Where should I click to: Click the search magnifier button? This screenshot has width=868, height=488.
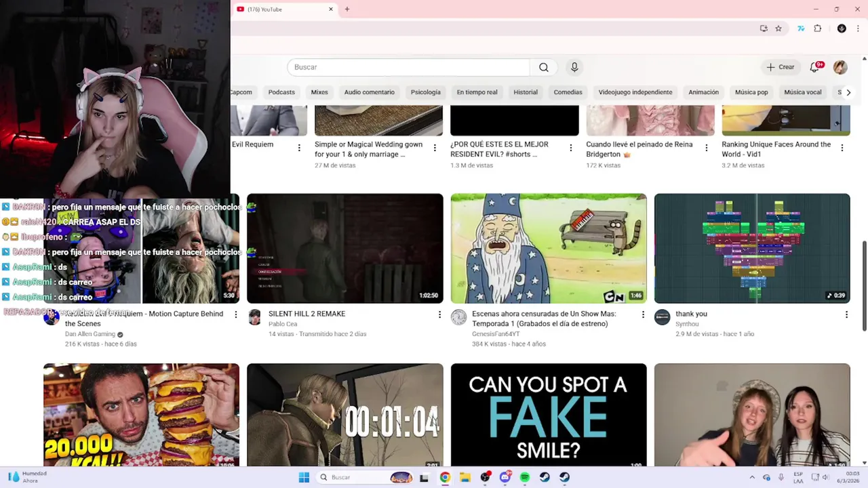pos(544,67)
